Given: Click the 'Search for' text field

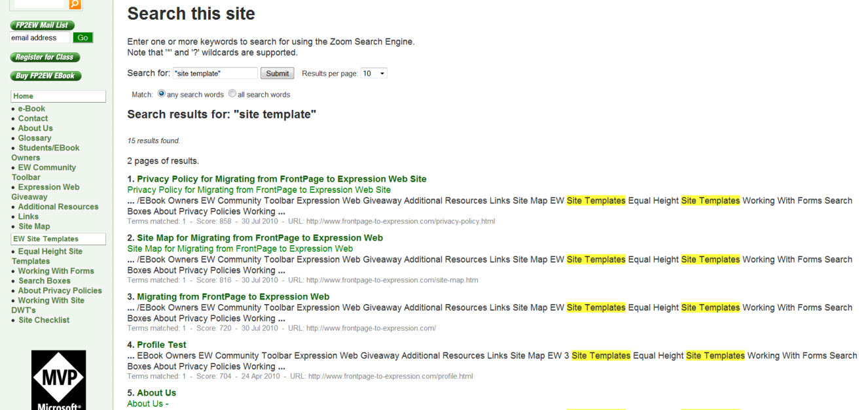Looking at the screenshot, I should tap(215, 73).
